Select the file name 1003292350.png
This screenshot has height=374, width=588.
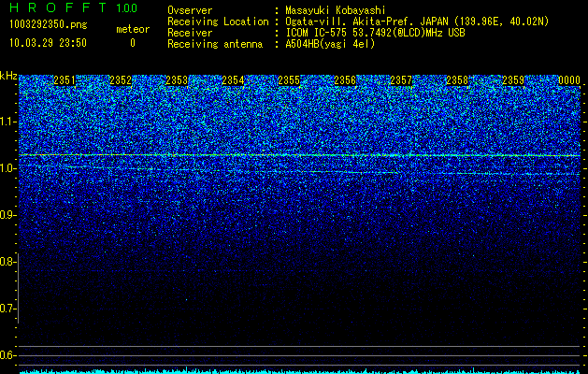click(x=49, y=24)
